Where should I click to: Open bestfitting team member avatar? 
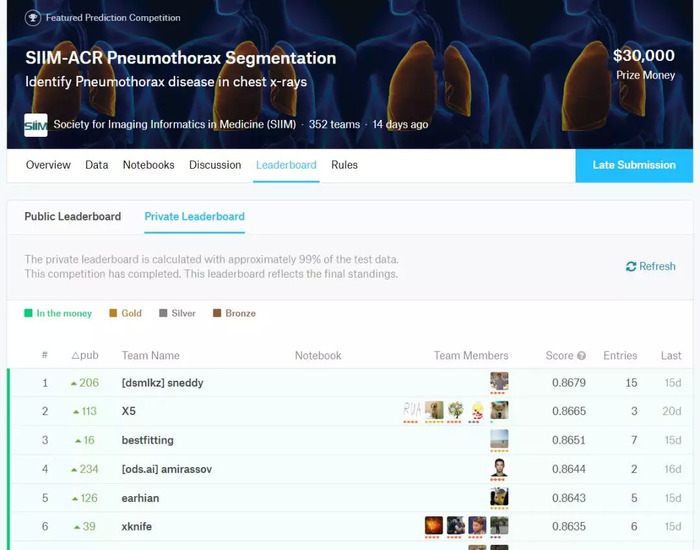pos(499,439)
